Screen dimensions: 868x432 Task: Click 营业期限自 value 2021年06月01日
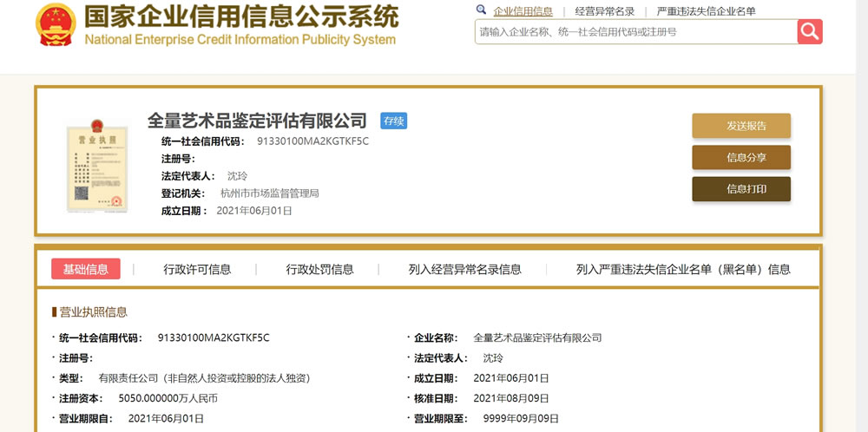tap(166, 419)
